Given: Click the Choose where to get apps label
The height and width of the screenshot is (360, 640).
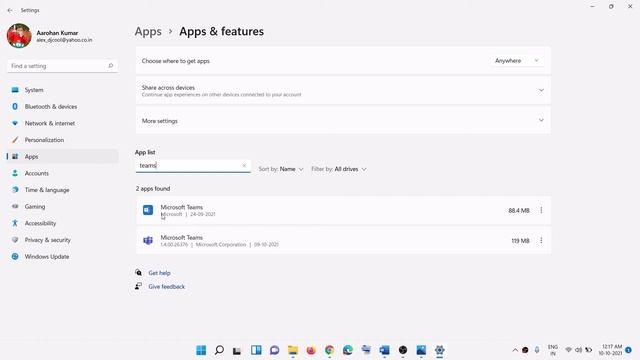Looking at the screenshot, I should [x=176, y=61].
